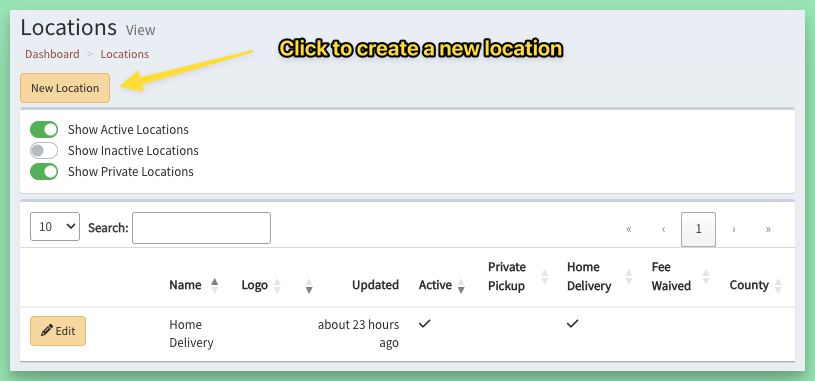The height and width of the screenshot is (381, 815).
Task: Open the rows-per-page dropdown showing 10
Action: click(55, 227)
